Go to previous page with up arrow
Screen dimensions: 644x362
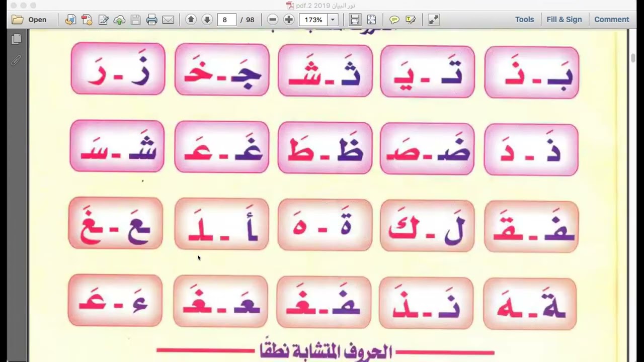point(191,20)
